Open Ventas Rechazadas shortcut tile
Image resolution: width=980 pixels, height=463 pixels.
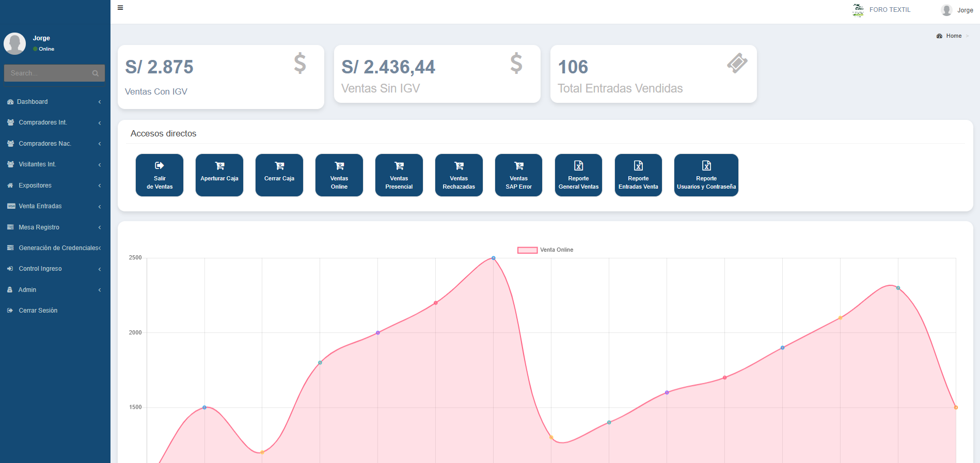point(459,175)
